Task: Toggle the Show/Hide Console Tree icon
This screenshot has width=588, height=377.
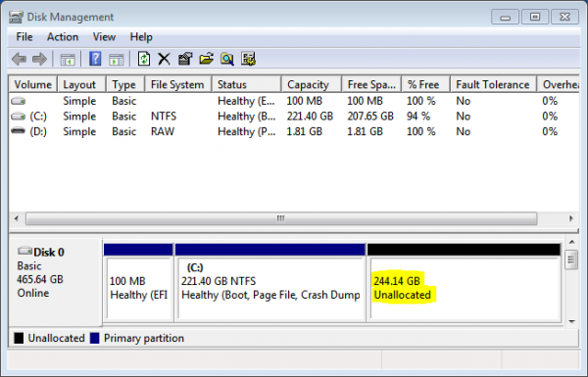Action: pyautogui.click(x=68, y=59)
